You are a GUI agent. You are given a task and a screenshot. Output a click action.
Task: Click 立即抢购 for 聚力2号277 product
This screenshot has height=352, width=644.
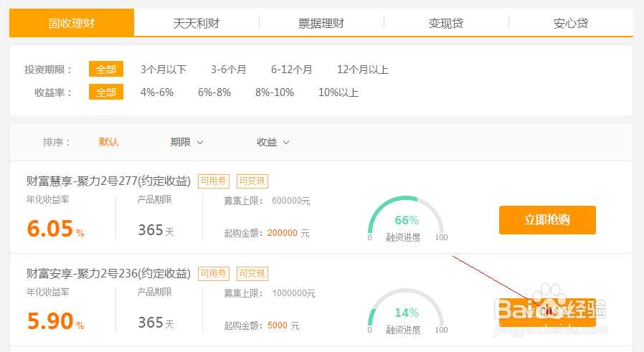547,220
